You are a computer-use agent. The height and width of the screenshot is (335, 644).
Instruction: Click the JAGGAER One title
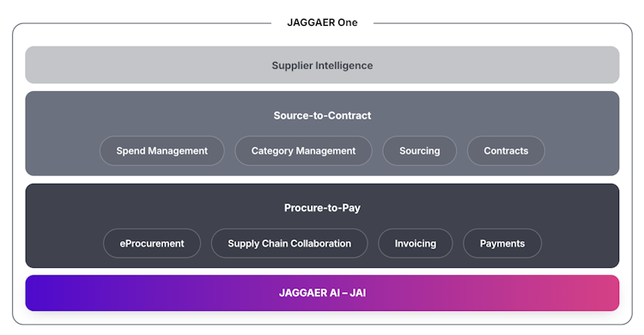[322, 22]
